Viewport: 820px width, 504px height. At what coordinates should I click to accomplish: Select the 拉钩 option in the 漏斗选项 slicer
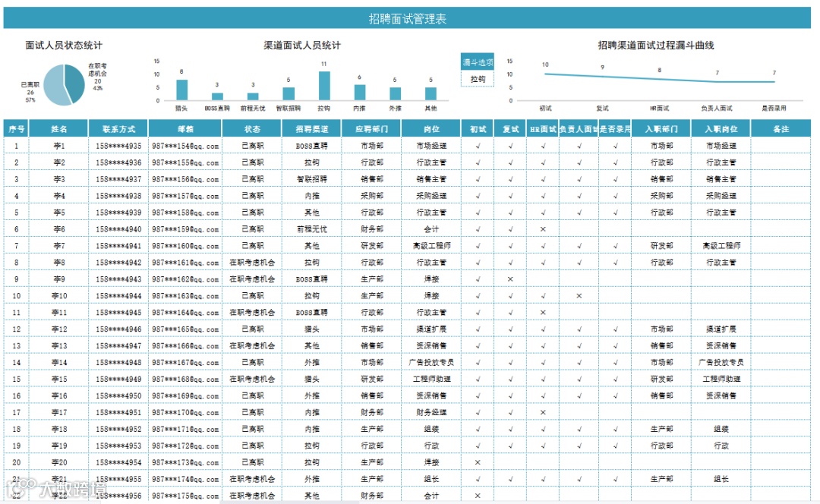pos(478,79)
